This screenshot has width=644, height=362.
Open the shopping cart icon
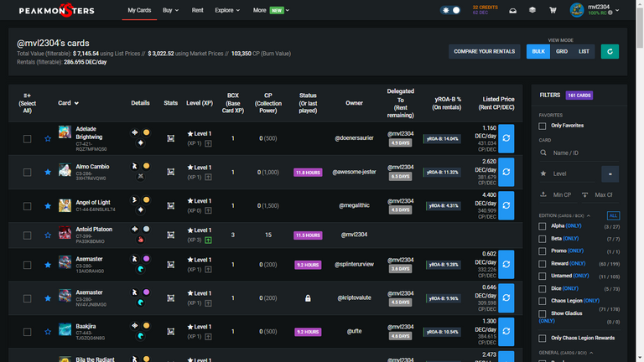pyautogui.click(x=553, y=10)
